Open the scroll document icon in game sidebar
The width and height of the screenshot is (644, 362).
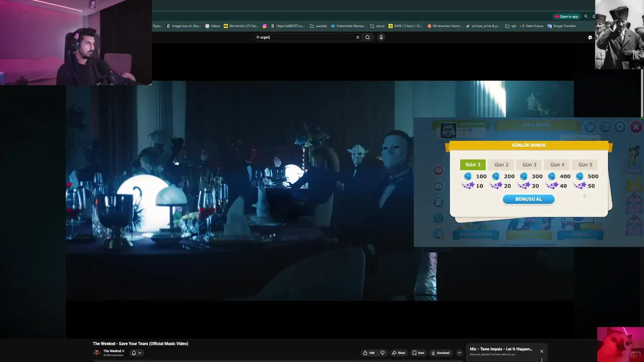click(438, 202)
